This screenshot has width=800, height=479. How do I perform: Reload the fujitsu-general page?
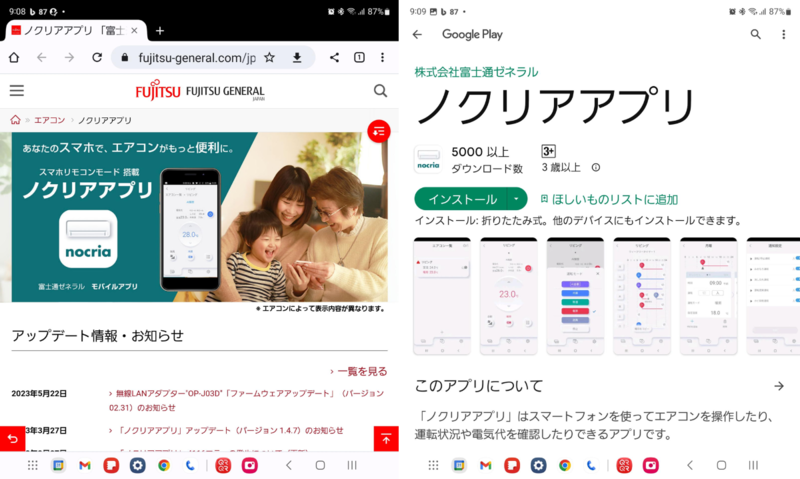coord(97,58)
